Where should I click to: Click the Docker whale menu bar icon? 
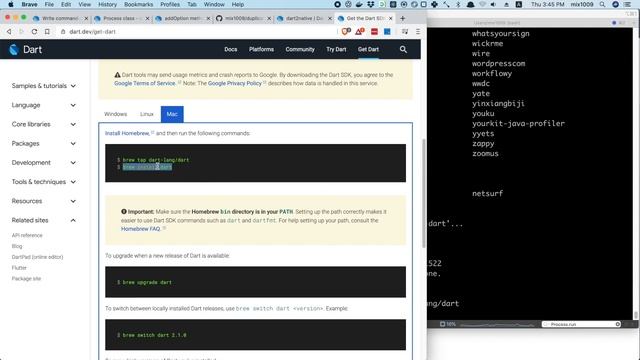point(359,4)
